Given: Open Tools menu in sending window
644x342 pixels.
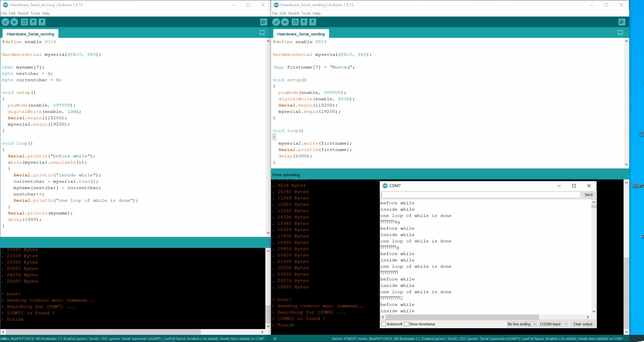Looking at the screenshot, I should [306, 13].
